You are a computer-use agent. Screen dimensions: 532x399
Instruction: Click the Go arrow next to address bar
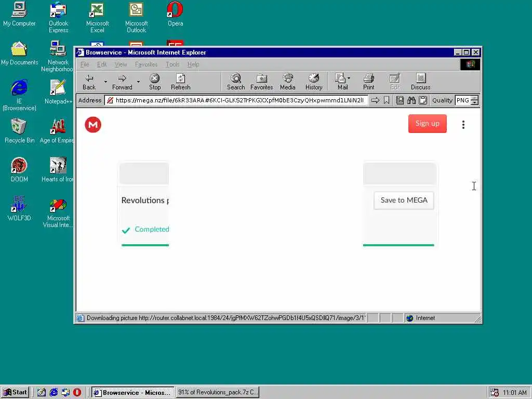[x=375, y=100]
